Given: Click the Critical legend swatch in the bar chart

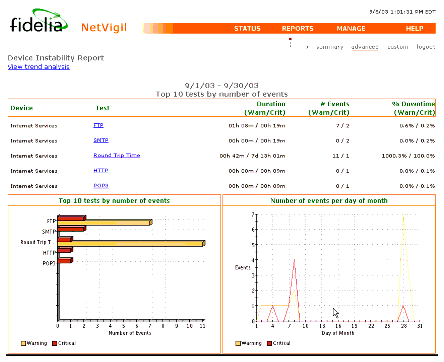Looking at the screenshot, I should point(55,343).
